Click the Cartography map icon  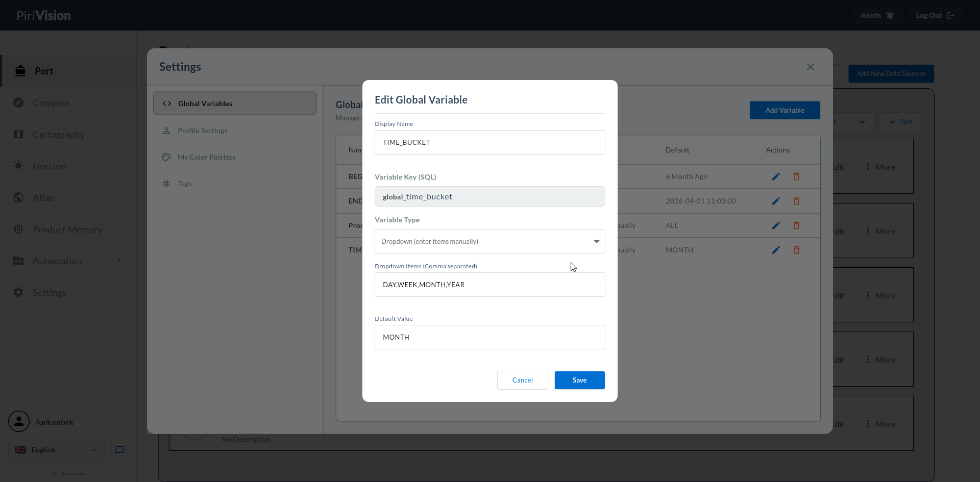[x=18, y=134]
